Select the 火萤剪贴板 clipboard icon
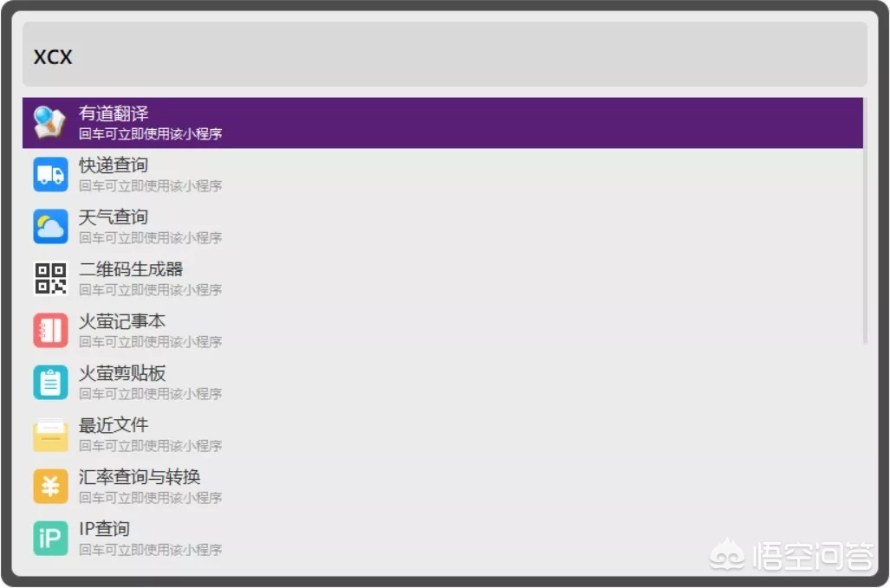 (x=49, y=382)
